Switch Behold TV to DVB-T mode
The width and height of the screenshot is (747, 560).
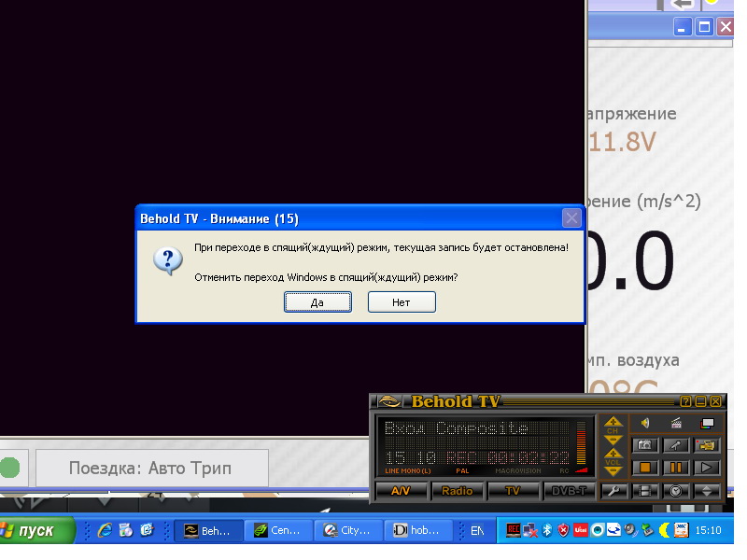569,491
